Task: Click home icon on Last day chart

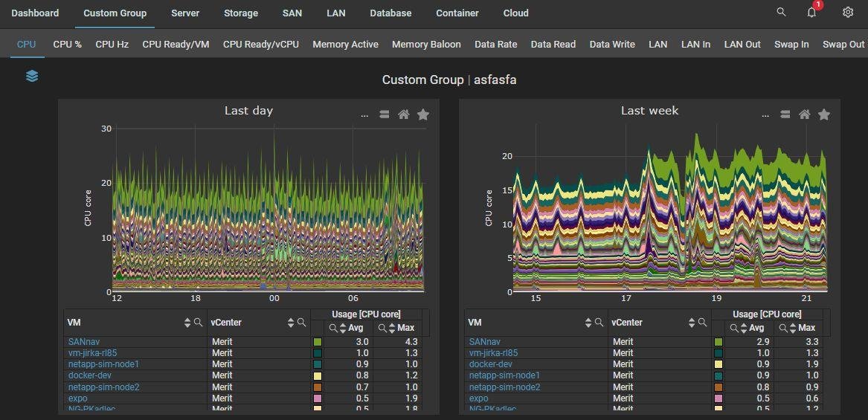Action: (x=403, y=114)
